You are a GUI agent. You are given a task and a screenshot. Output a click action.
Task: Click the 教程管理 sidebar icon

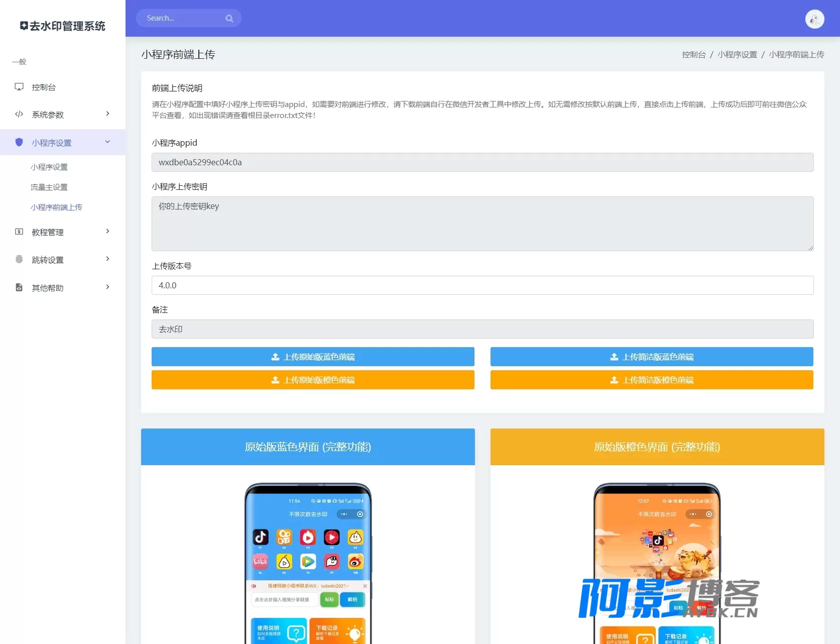19,232
